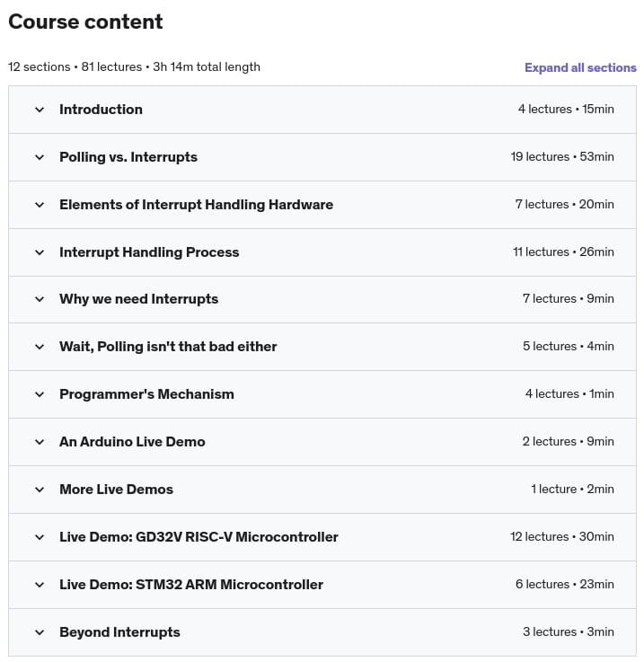The image size is (644, 662).
Task: Open the Introduction section title
Action: [101, 110]
